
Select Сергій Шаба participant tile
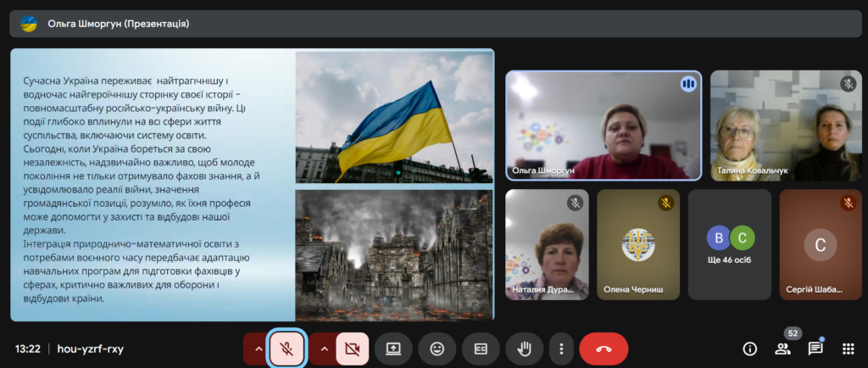820,245
